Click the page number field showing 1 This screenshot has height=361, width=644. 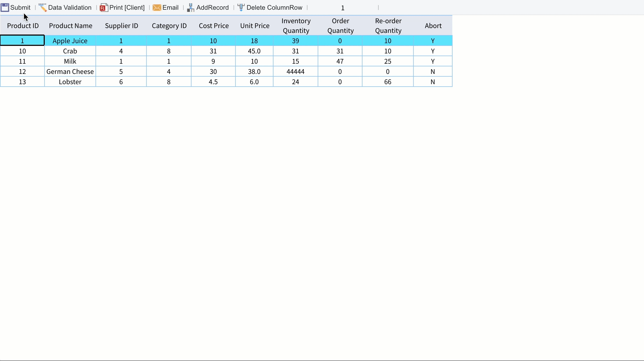click(343, 8)
